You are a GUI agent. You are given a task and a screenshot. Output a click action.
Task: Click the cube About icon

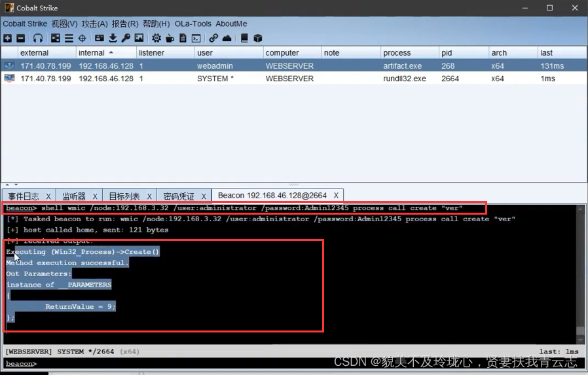point(257,38)
